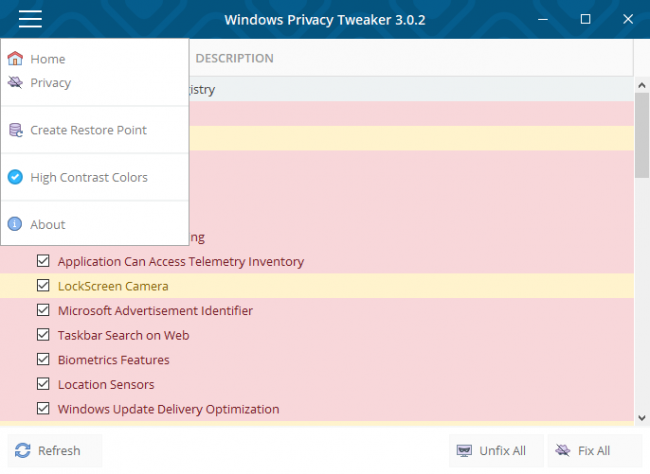Click the vertical scrollbar thumb
Viewport: 650px width, 474px height.
click(x=642, y=135)
